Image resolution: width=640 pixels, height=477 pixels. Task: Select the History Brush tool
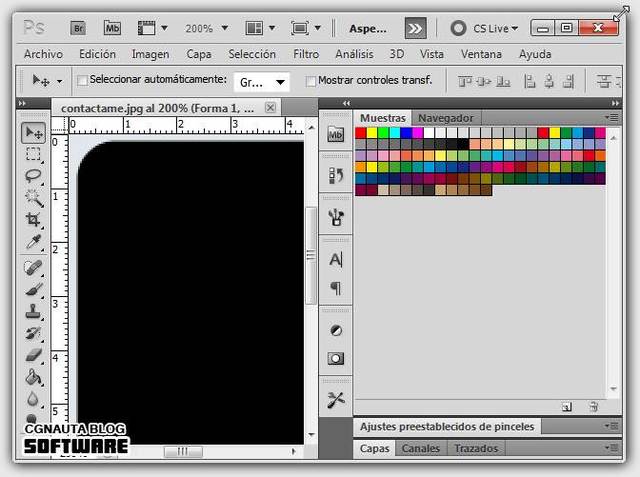coord(33,333)
